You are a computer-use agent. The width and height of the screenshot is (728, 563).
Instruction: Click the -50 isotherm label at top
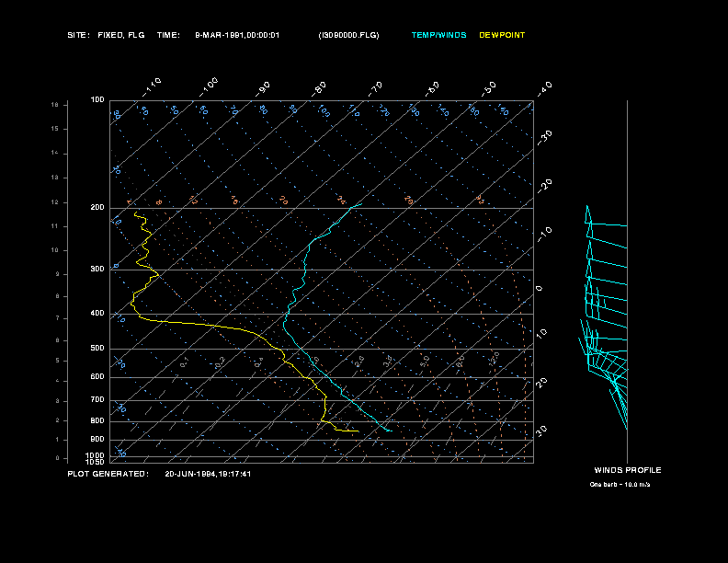tap(489, 89)
